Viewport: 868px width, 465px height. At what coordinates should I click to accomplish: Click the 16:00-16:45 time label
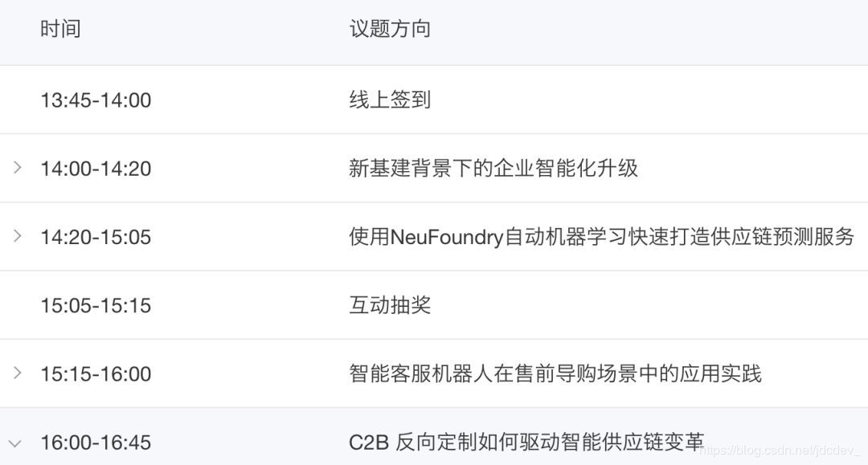(96, 443)
